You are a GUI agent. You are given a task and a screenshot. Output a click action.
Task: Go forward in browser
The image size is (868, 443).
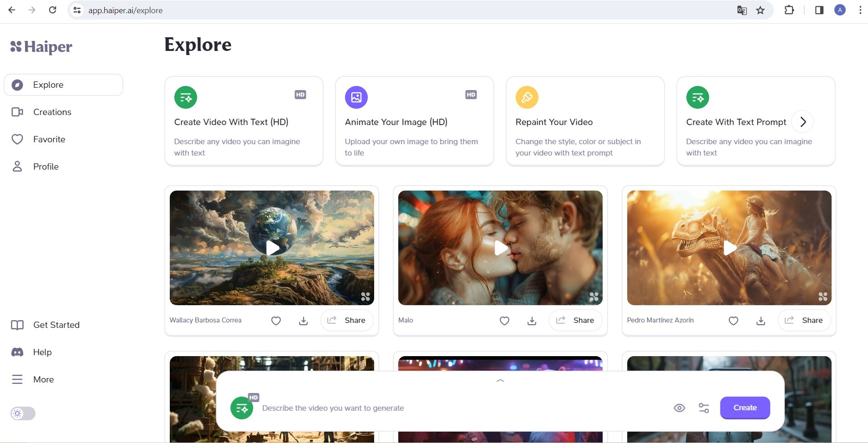click(32, 10)
